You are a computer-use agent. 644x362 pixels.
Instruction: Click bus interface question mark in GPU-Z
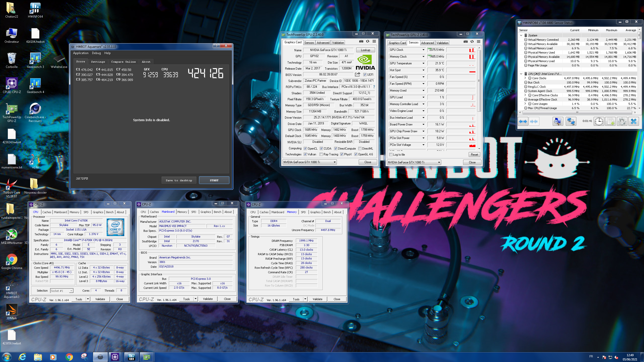pyautogui.click(x=374, y=87)
